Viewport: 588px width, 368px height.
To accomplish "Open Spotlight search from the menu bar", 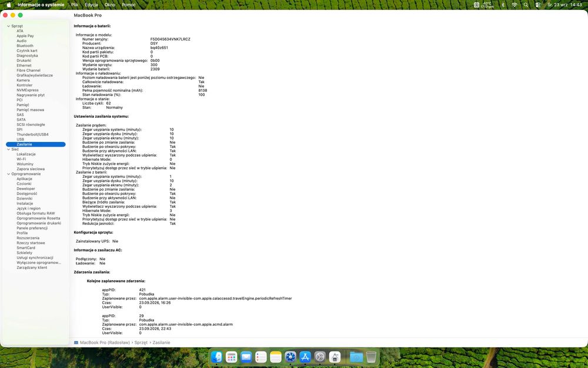I will (526, 5).
